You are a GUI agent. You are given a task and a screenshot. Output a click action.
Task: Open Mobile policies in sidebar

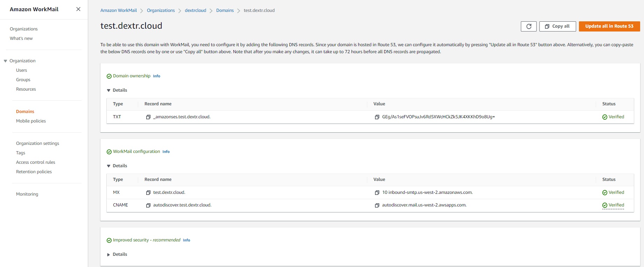(31, 121)
